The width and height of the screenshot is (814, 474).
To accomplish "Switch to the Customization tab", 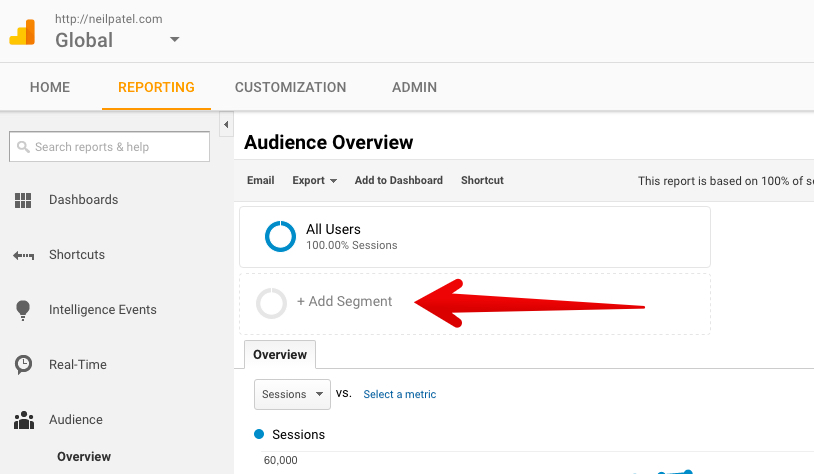I will pos(290,87).
